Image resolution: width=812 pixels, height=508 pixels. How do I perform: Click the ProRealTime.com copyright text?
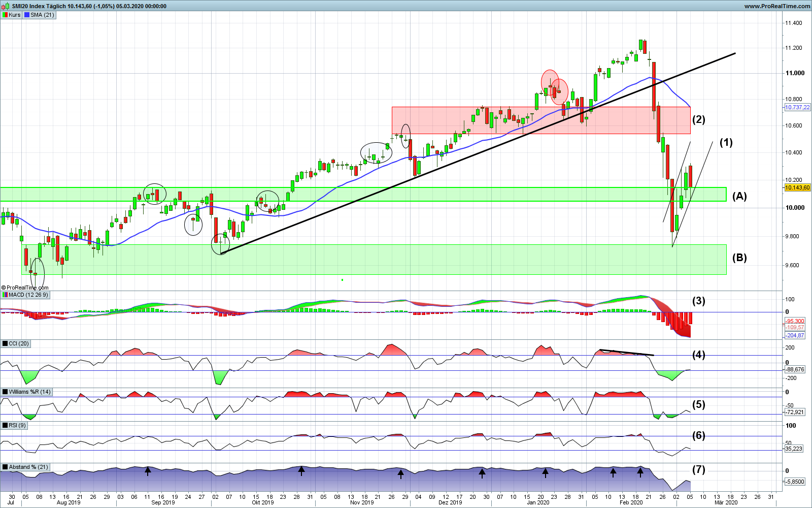[x=25, y=288]
